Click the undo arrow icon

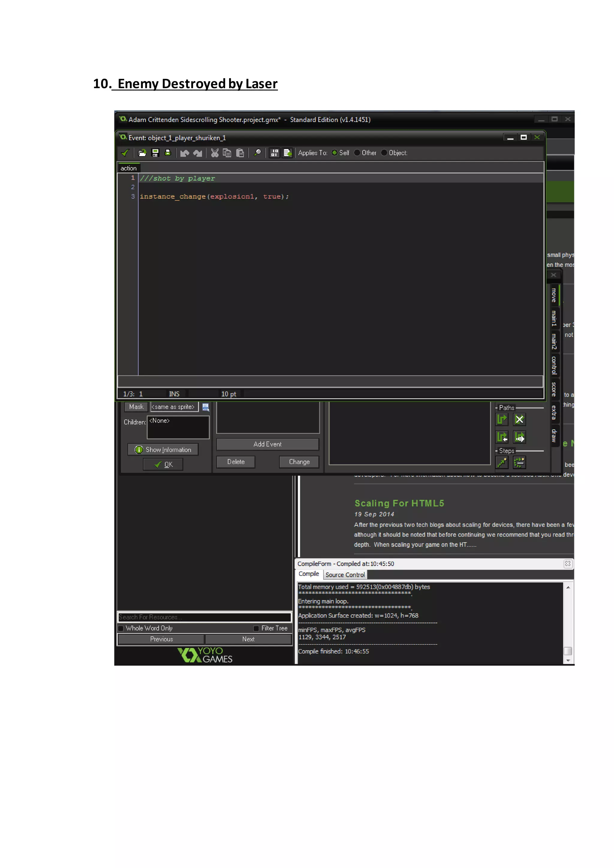184,153
